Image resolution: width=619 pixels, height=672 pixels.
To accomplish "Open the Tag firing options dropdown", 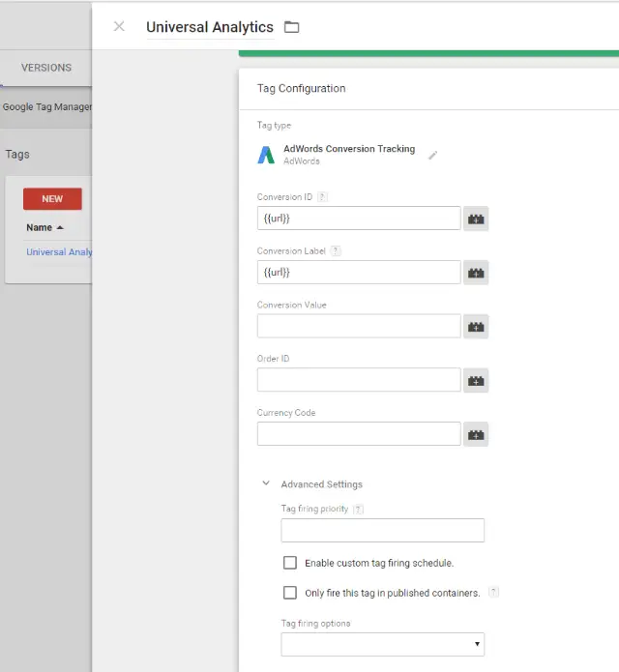I will coord(382,644).
